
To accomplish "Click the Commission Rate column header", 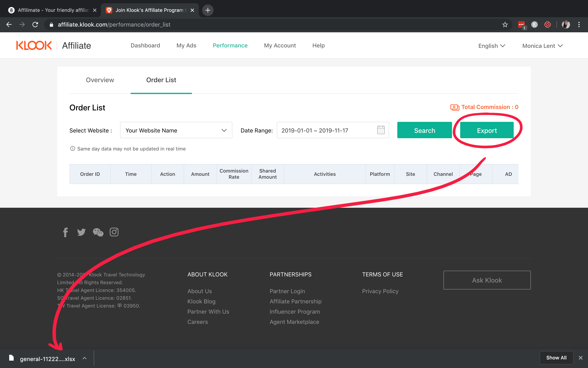I will (234, 174).
